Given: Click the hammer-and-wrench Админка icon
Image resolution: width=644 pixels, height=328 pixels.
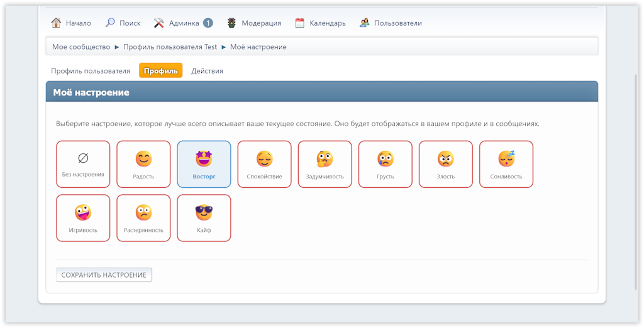Looking at the screenshot, I should pyautogui.click(x=159, y=23).
